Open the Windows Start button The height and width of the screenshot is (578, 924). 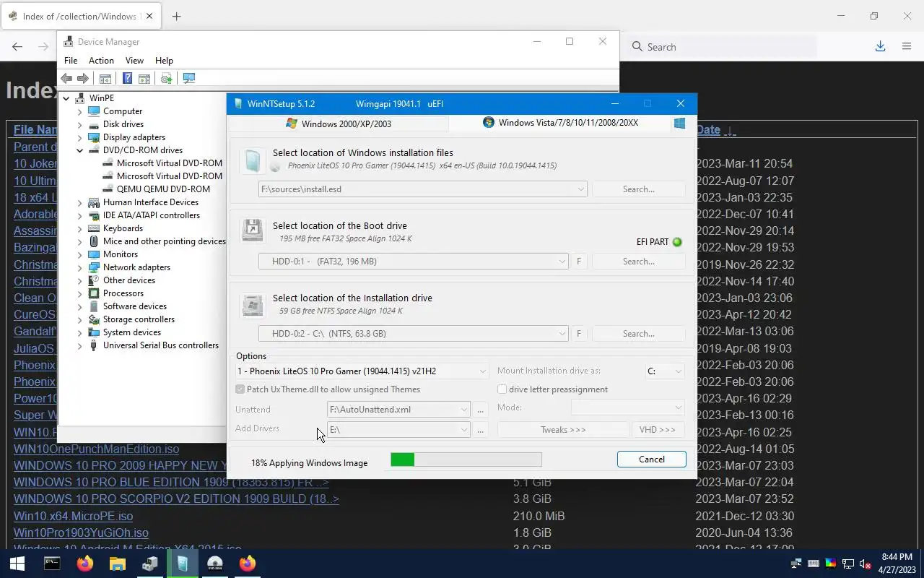pos(17,564)
